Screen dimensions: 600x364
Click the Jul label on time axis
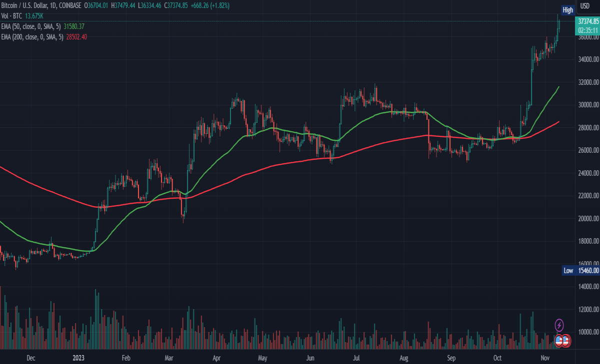click(x=357, y=358)
